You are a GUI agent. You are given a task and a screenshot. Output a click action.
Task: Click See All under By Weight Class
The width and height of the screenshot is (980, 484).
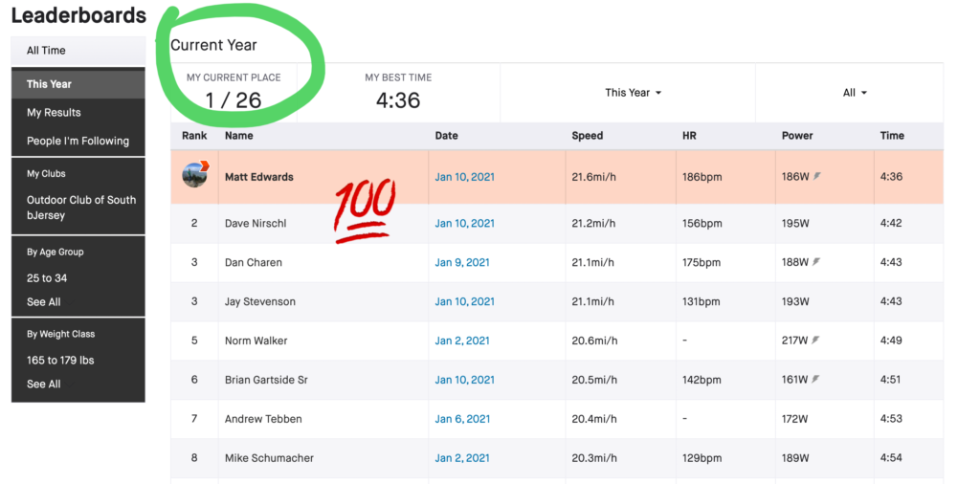(43, 384)
